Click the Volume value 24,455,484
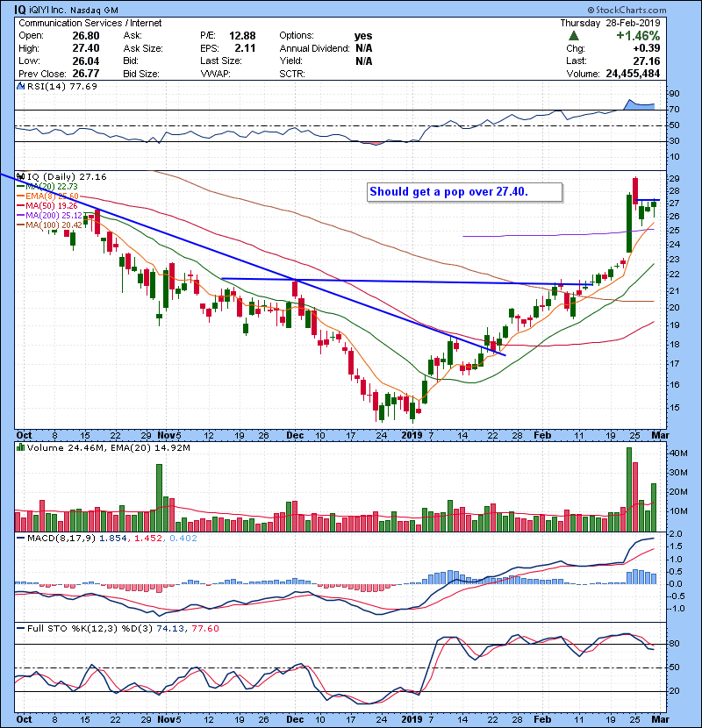The height and width of the screenshot is (728, 702). coord(633,74)
